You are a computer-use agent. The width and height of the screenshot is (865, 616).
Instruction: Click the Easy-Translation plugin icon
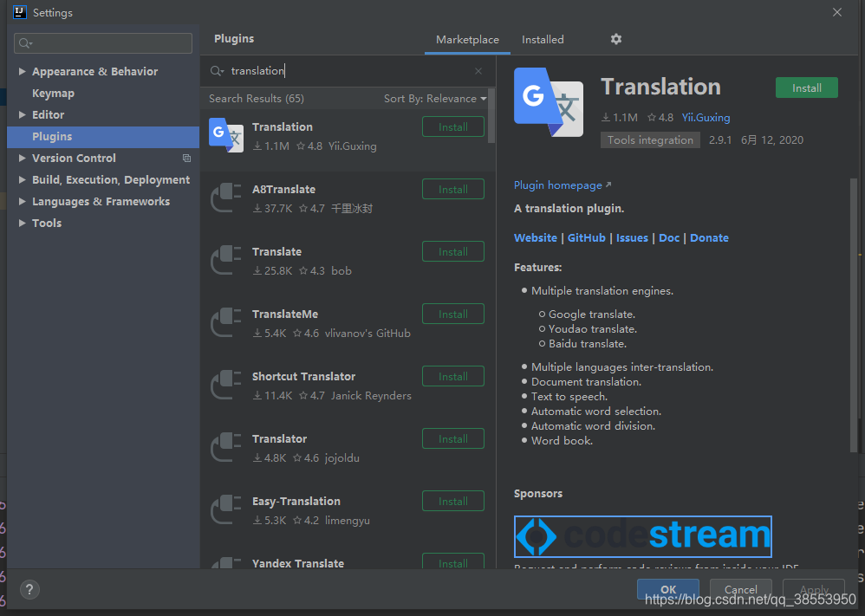[226, 509]
